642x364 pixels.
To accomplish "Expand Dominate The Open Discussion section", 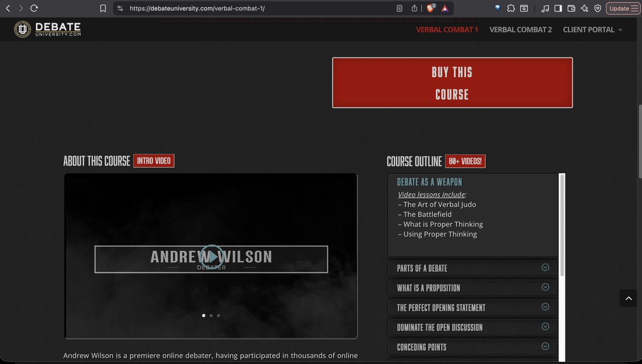I will [x=473, y=327].
